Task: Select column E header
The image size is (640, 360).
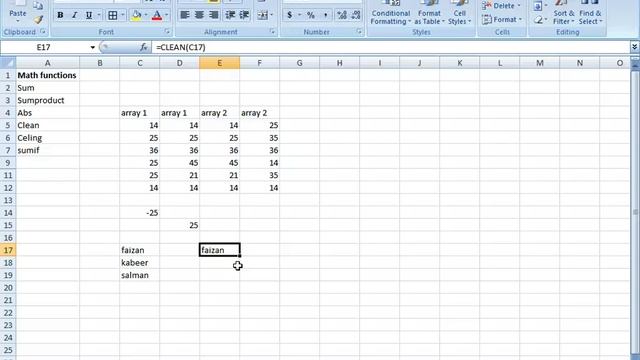Action: pos(220,63)
